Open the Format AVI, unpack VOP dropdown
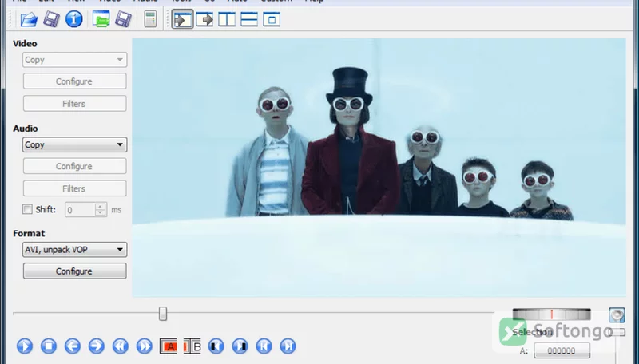Viewport: 639px width, 364px height. click(74, 250)
